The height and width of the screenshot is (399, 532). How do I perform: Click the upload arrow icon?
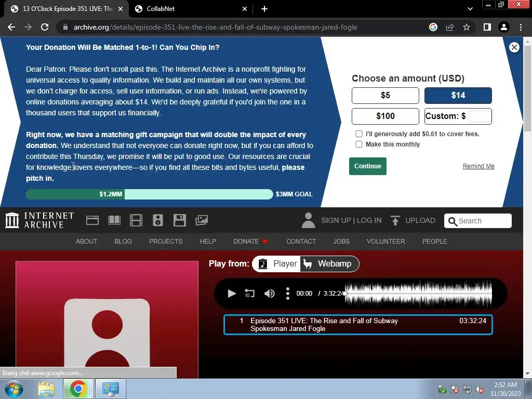click(x=395, y=220)
